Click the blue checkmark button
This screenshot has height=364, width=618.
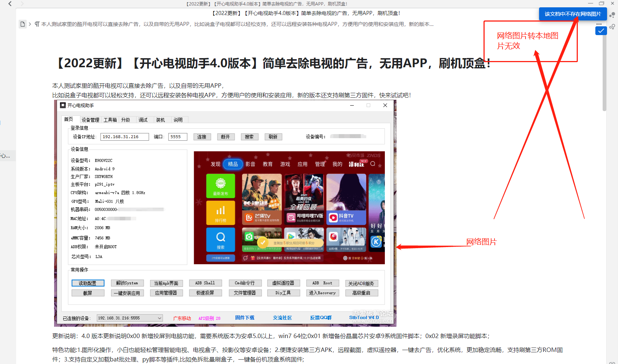[x=601, y=31]
